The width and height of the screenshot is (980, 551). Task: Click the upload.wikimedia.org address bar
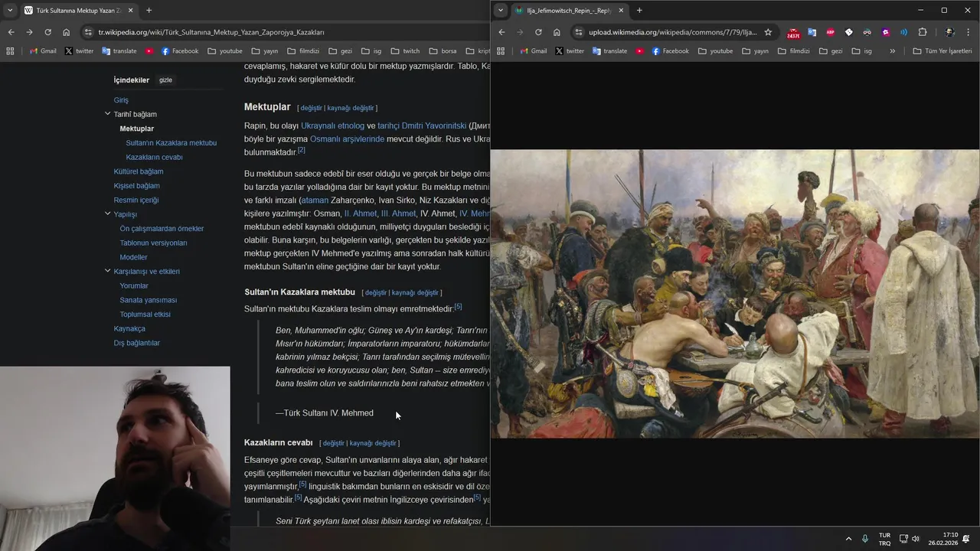point(672,32)
